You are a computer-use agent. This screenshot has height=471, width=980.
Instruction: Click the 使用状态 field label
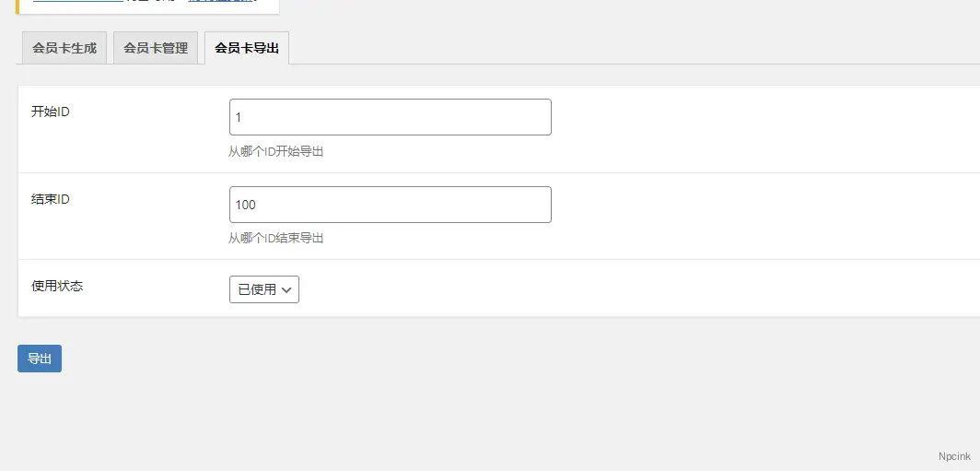pos(57,286)
